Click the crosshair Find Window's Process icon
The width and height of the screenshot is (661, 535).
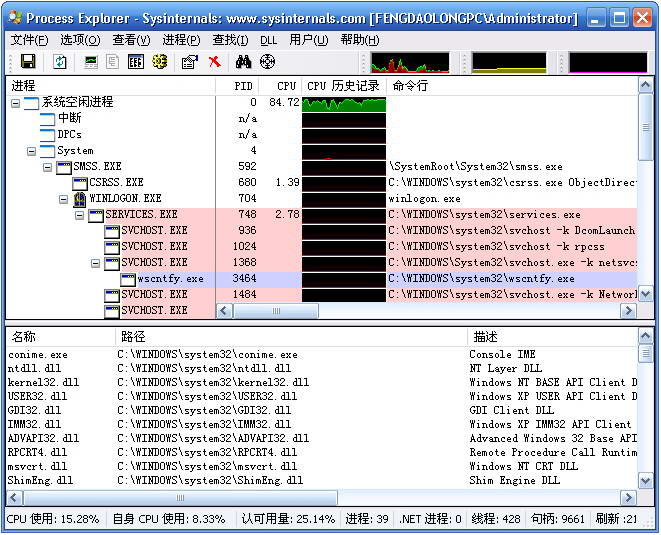click(267, 62)
